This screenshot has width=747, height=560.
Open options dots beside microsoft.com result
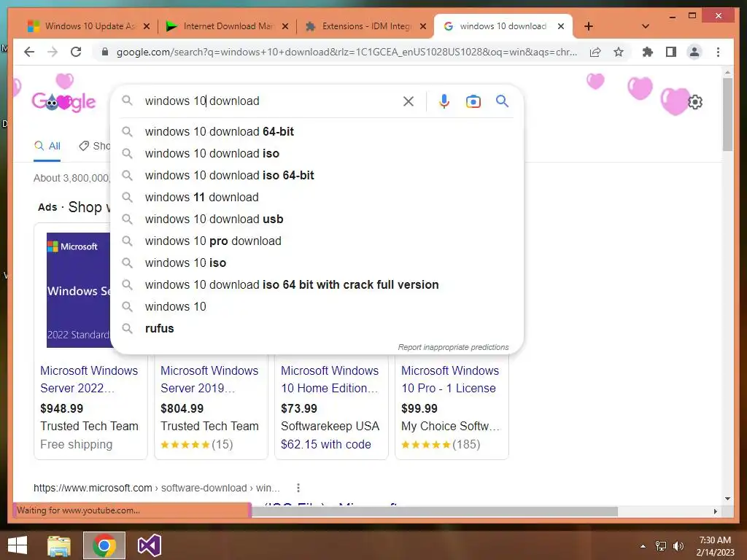(298, 488)
